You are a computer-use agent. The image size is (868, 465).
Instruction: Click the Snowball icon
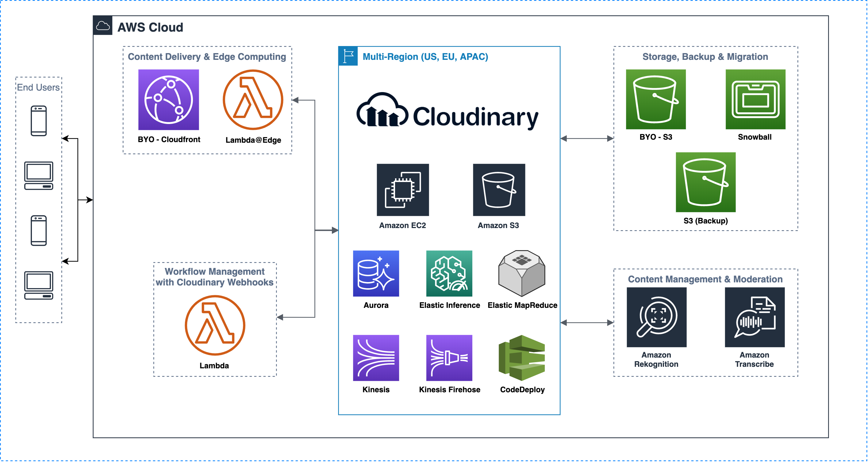point(755,99)
